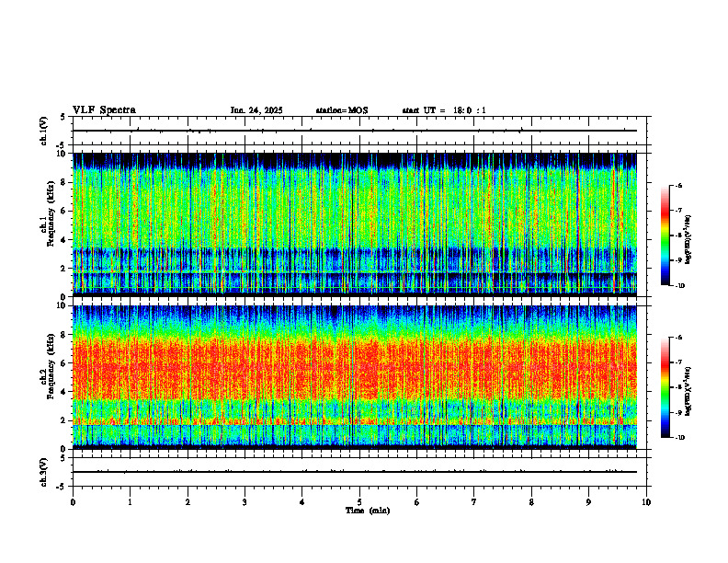This screenshot has width=728, height=563.
Task: Click the ch.1 "Frequency (kHz)" axis label
Action: tap(51, 214)
